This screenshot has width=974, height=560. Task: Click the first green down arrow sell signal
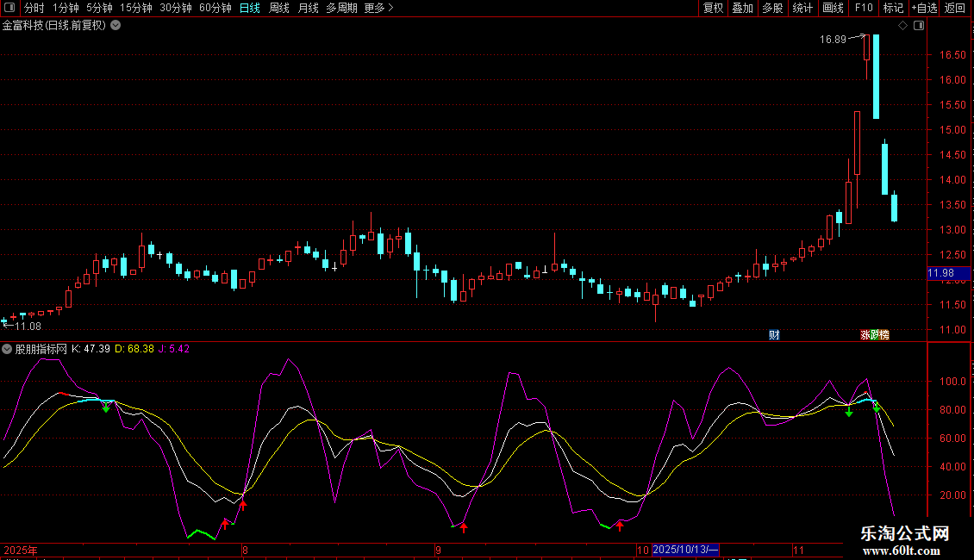106,407
